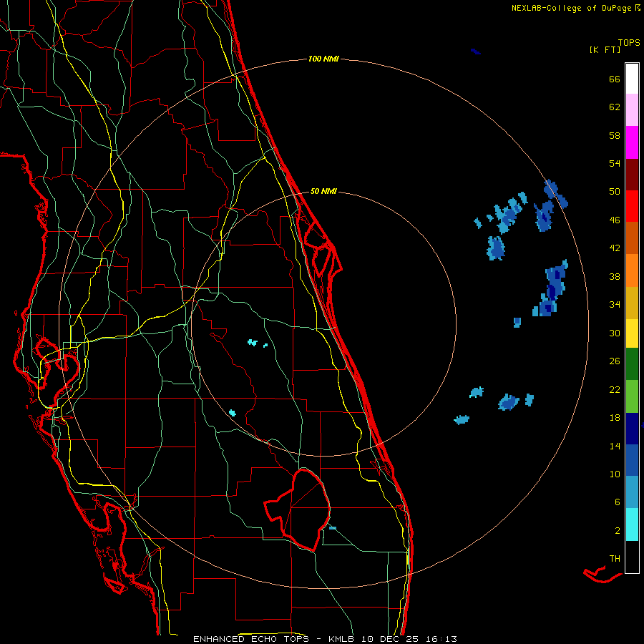This screenshot has height=644, width=644.
Task: Click the 18 scale value
Action: (x=615, y=418)
